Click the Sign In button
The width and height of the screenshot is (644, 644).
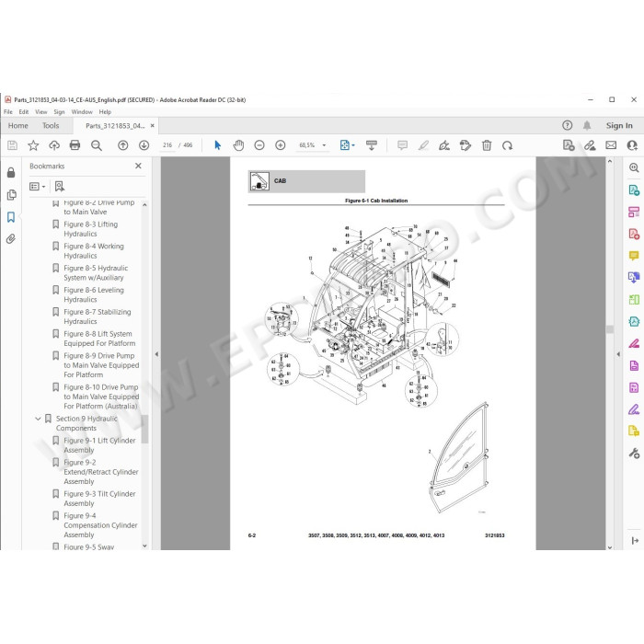(619, 126)
